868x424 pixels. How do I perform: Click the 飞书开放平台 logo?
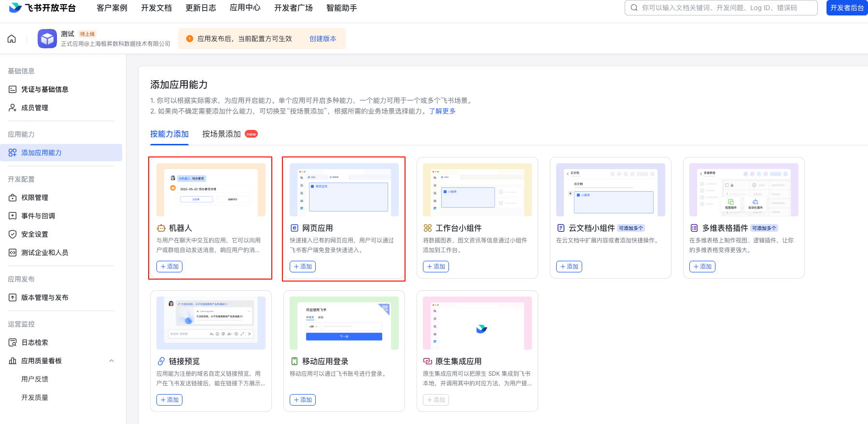pos(42,8)
